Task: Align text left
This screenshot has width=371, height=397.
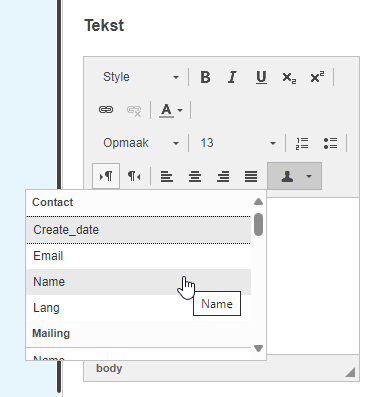Action: tap(167, 176)
